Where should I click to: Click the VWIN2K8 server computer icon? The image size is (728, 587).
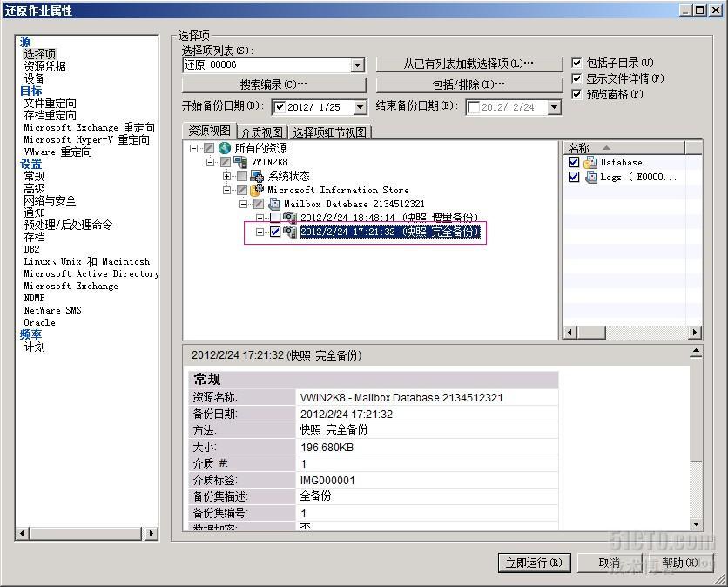[x=240, y=162]
